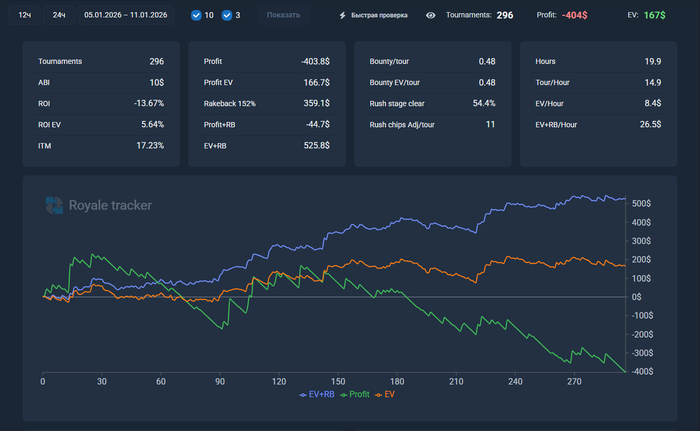The height and width of the screenshot is (431, 700).
Task: Click the Profit EV value 166.7$
Action: [x=317, y=83]
